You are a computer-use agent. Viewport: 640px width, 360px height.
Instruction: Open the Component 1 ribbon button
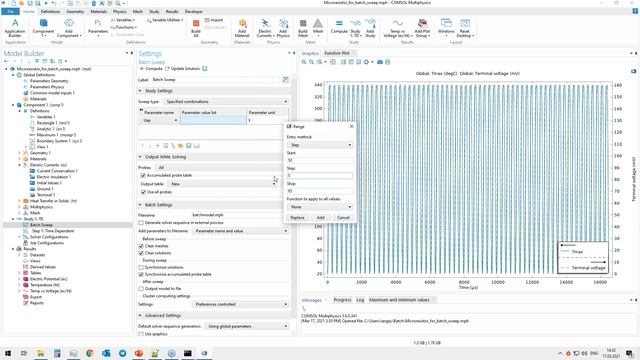coord(43,28)
